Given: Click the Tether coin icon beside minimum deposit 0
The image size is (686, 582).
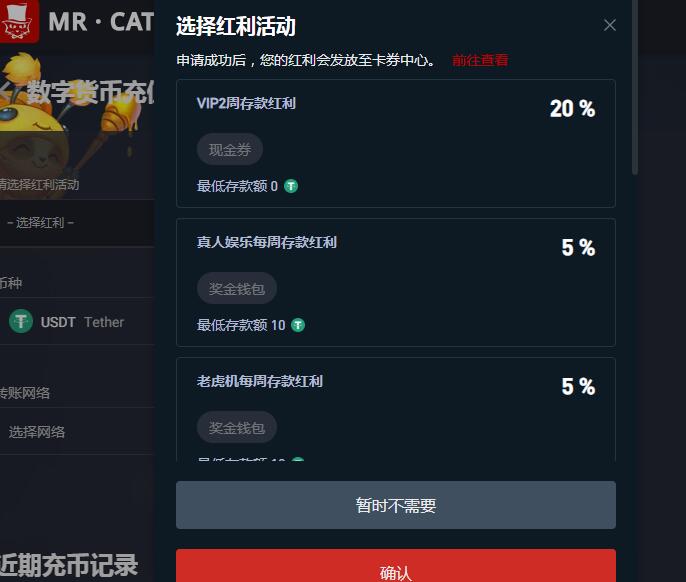Looking at the screenshot, I should [291, 186].
